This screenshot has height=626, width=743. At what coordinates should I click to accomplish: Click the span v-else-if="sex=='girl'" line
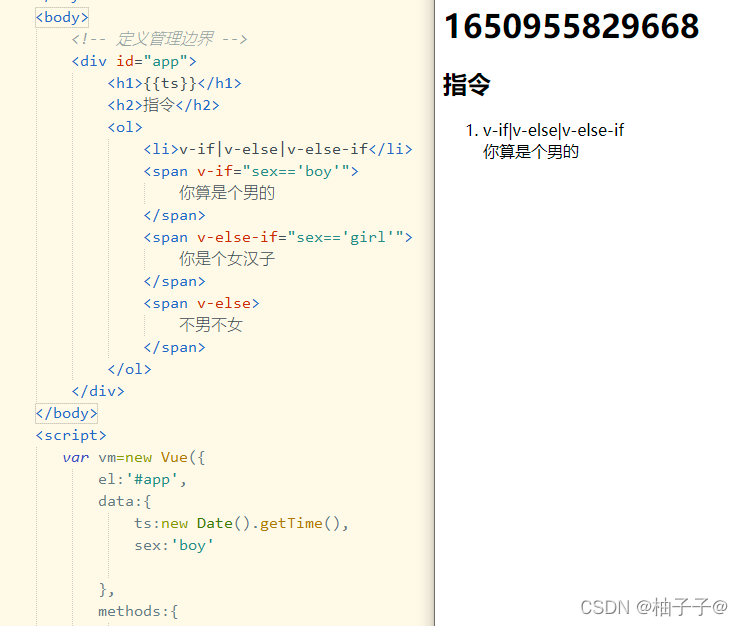pyautogui.click(x=278, y=237)
